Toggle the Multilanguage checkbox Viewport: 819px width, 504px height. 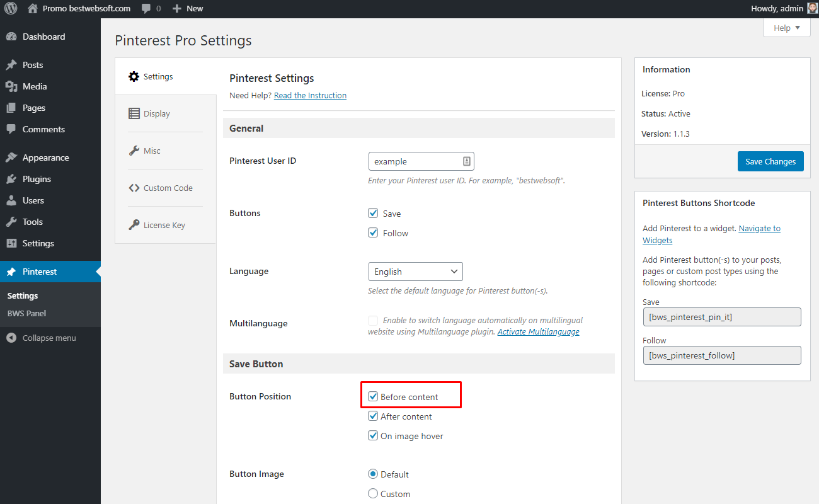[x=373, y=320]
